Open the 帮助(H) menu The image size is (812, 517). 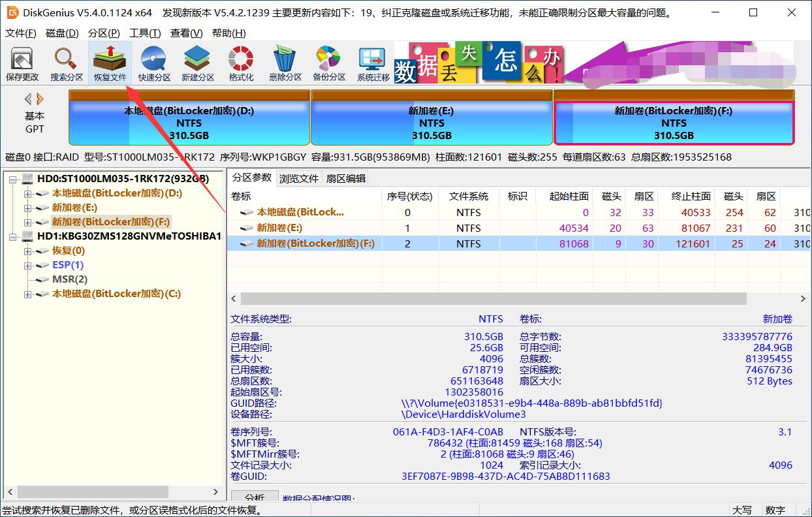229,33
